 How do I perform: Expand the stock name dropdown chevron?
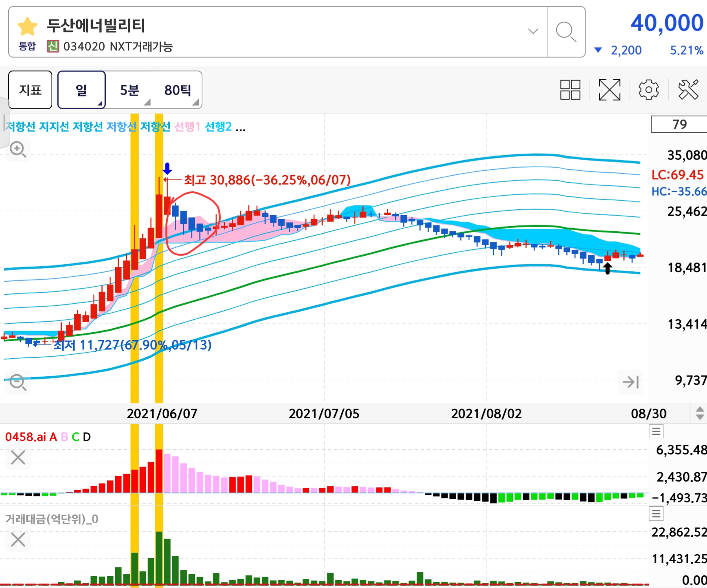coord(533,31)
